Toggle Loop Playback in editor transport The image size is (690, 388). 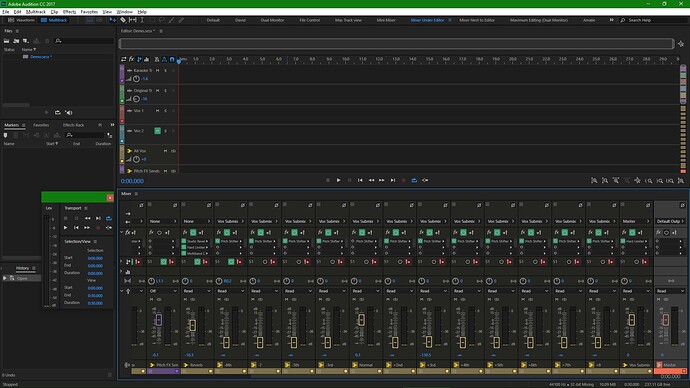tap(414, 180)
